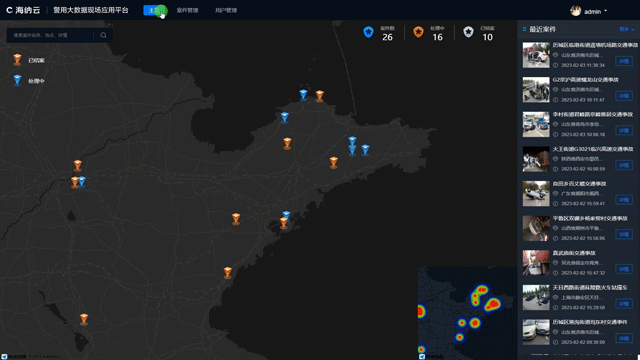This screenshot has height=360, width=640.
Task: Open the night crash photo dated 16:00:59
Action: (536, 159)
